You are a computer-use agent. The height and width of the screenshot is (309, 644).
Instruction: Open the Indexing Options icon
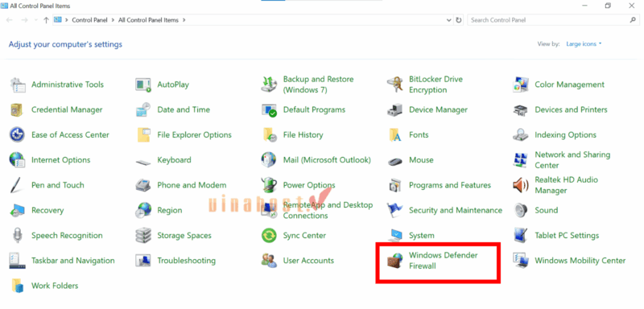click(521, 135)
